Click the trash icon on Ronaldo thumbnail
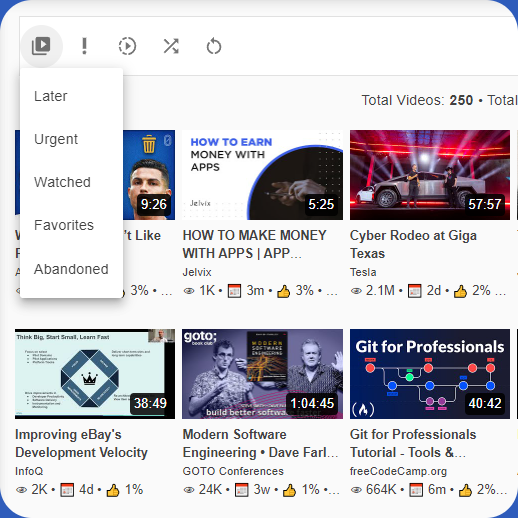Image resolution: width=518 pixels, height=518 pixels. click(x=149, y=144)
